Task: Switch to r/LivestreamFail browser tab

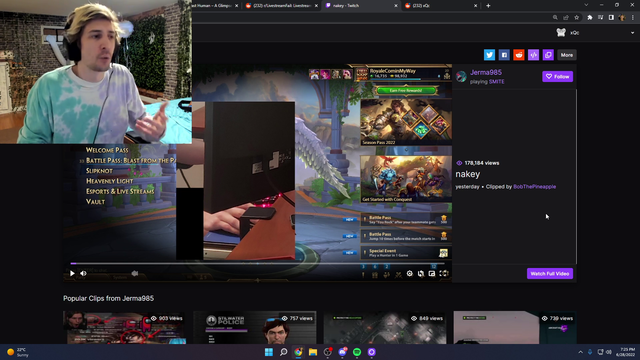Action: (x=281, y=6)
